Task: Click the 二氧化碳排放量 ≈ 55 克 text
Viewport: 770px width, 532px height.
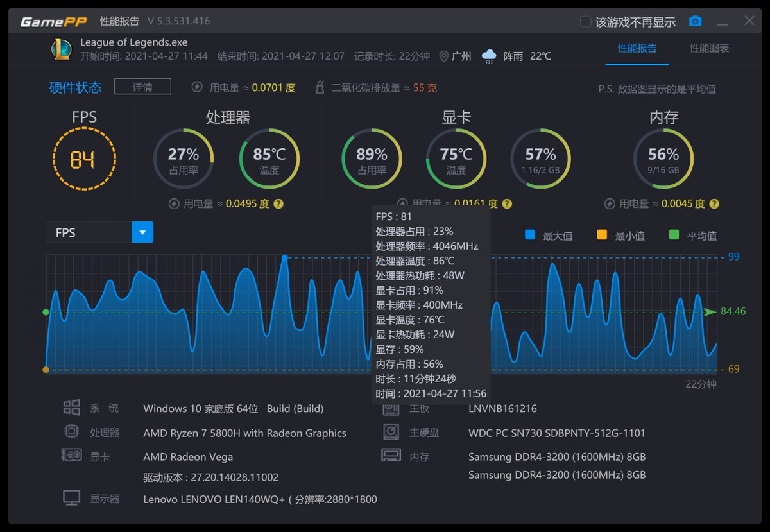Action: tap(384, 87)
